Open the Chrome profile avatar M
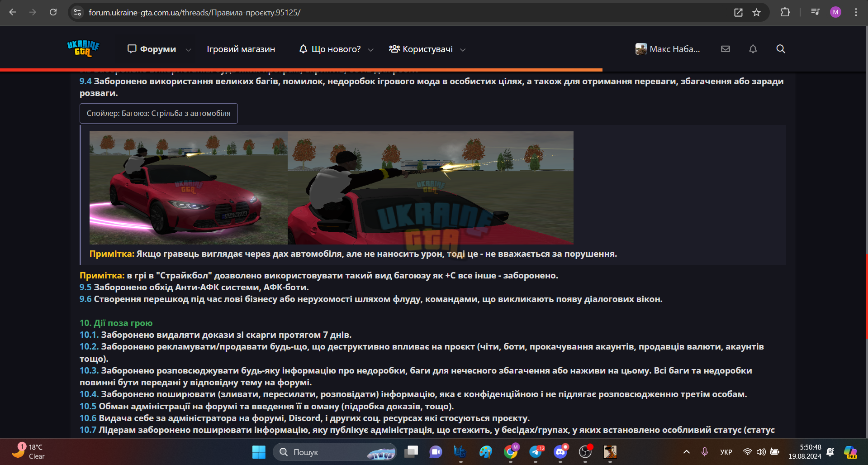 [x=835, y=12]
